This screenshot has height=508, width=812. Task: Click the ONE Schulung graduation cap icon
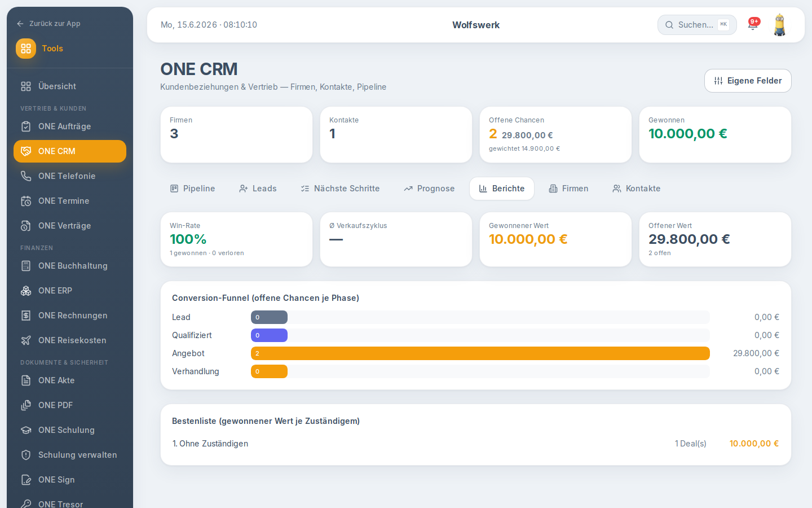click(x=26, y=430)
